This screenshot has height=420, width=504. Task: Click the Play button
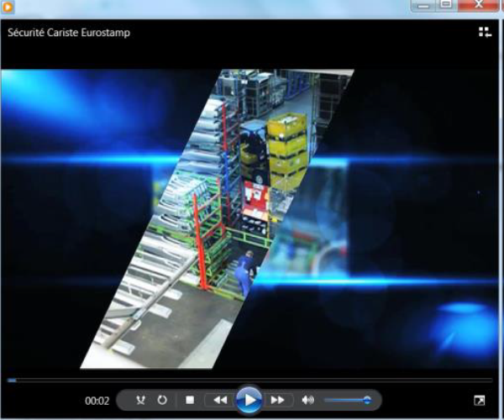249,400
